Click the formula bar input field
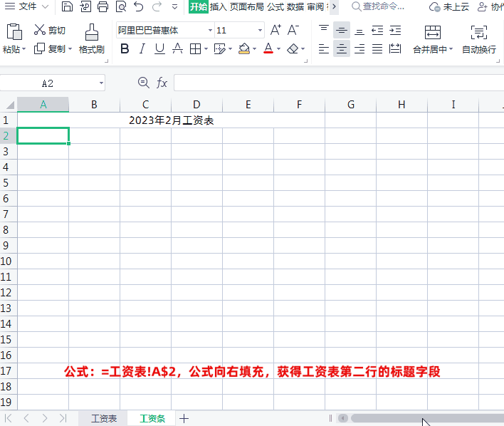The height and width of the screenshot is (426, 504). pos(339,83)
